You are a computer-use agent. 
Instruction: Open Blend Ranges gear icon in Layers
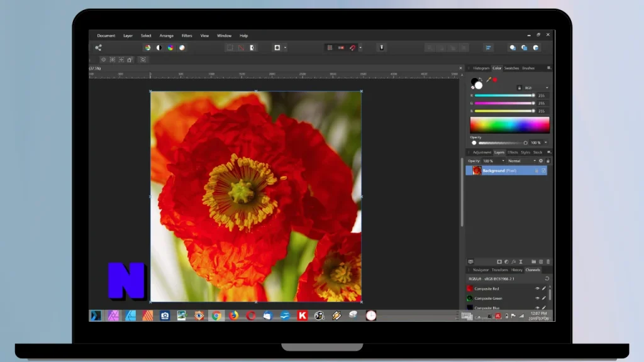541,161
